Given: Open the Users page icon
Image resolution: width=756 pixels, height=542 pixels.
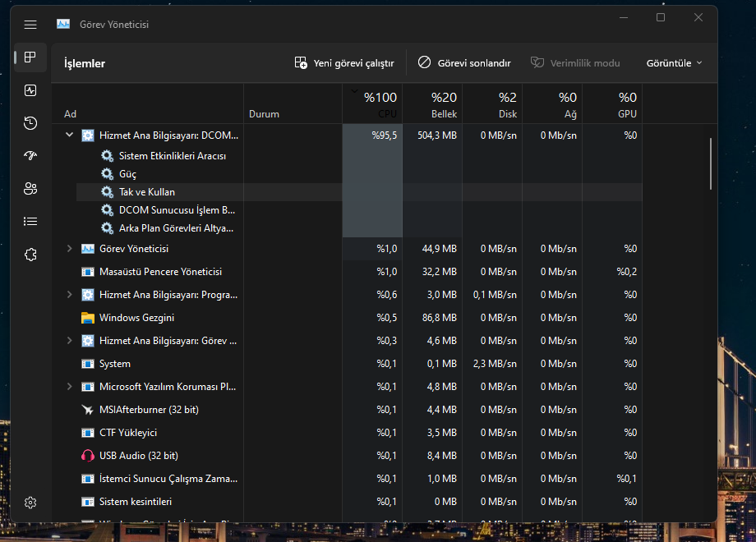Looking at the screenshot, I should point(30,189).
